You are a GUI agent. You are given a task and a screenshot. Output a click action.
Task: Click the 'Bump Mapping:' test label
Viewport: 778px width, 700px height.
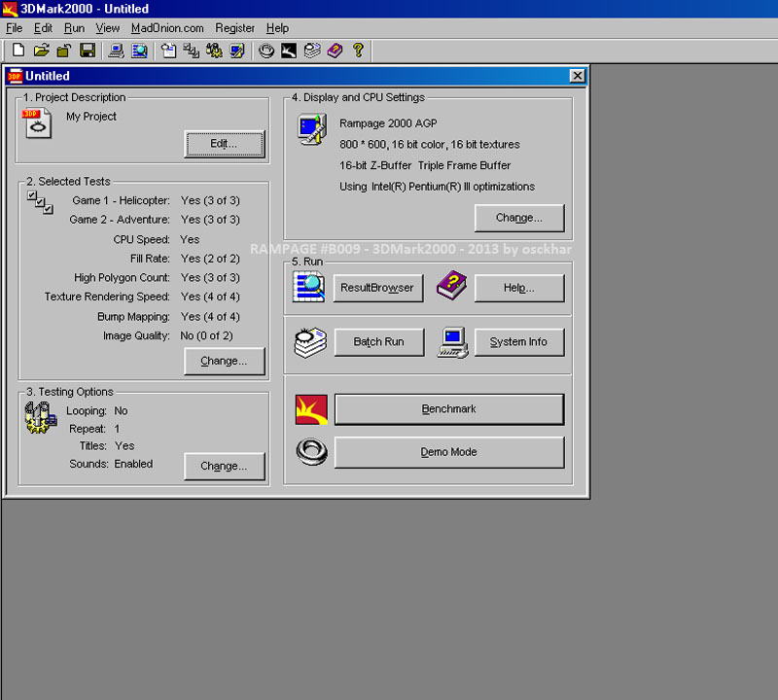[x=133, y=317]
